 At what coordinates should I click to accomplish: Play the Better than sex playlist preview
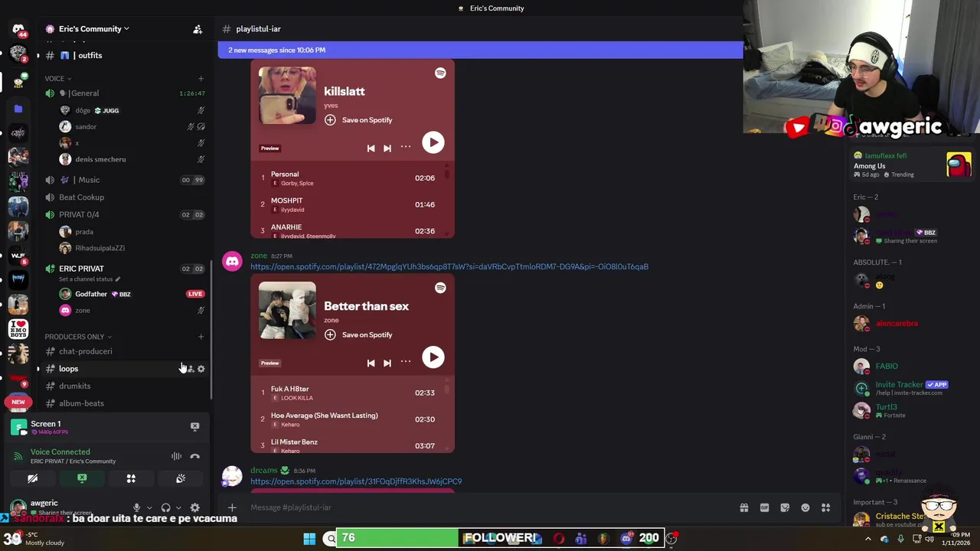click(433, 357)
